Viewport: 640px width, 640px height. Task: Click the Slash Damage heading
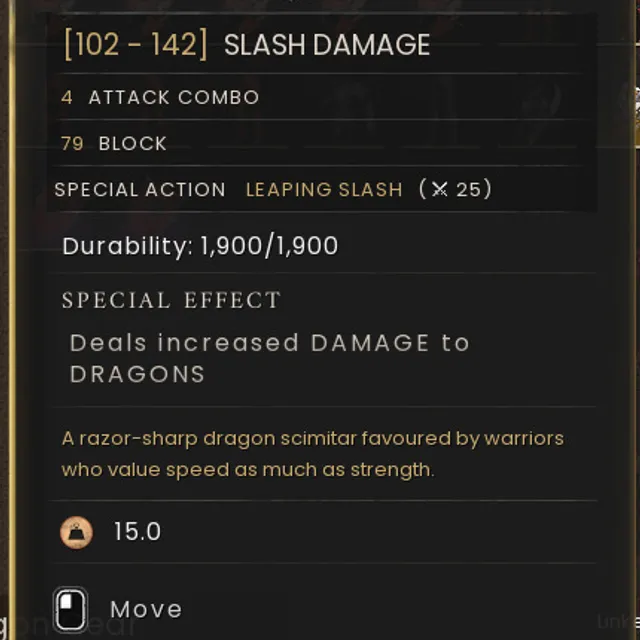point(327,44)
